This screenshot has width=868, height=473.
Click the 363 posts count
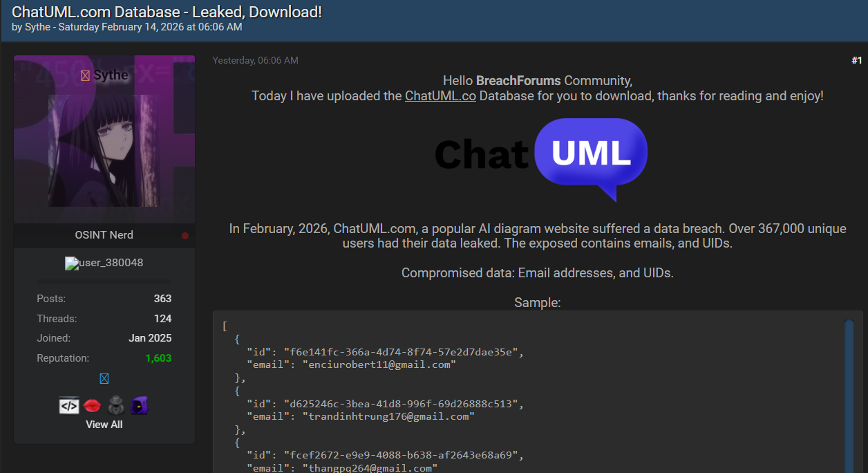162,299
